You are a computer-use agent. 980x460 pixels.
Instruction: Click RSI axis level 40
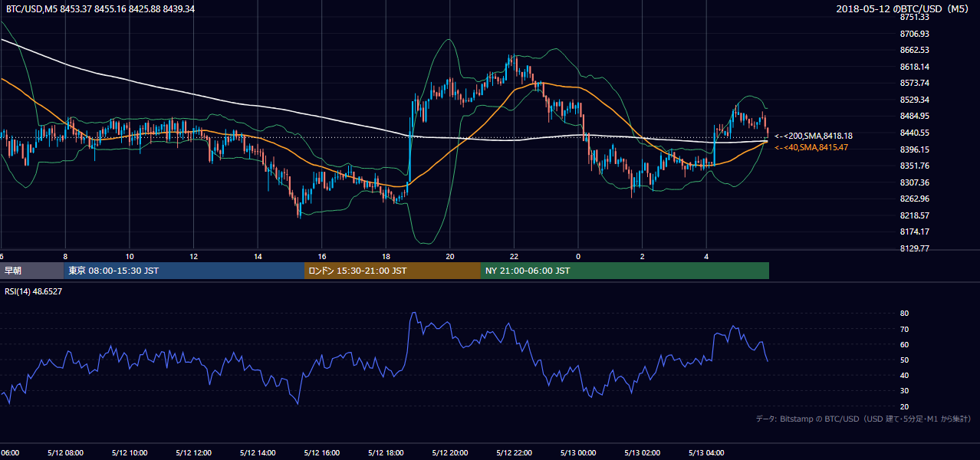pos(904,375)
